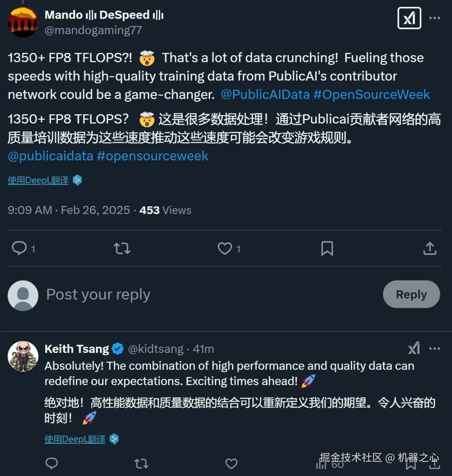This screenshot has height=476, width=452.
Task: Reply to Mando's post via comment icon
Action: pyautogui.click(x=19, y=248)
